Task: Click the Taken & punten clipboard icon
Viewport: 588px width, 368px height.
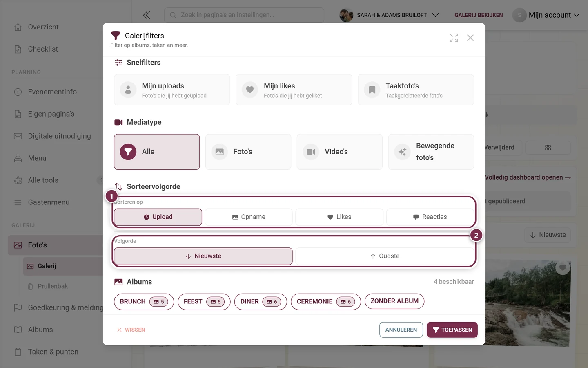Action: (18, 352)
